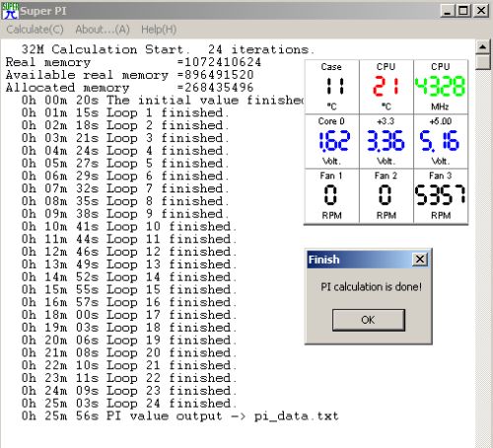Click the CPU temperature reading 21
The width and height of the screenshot is (493, 448).
pyautogui.click(x=386, y=86)
